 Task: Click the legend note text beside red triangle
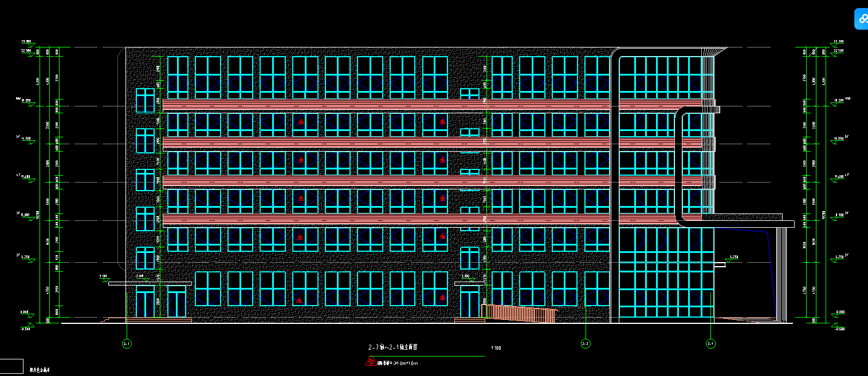[x=397, y=363]
